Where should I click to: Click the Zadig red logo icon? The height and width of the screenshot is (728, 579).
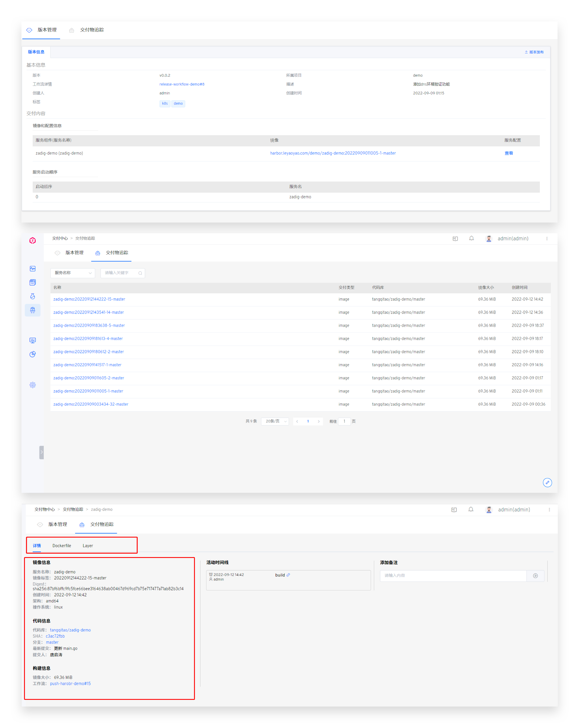point(32,240)
